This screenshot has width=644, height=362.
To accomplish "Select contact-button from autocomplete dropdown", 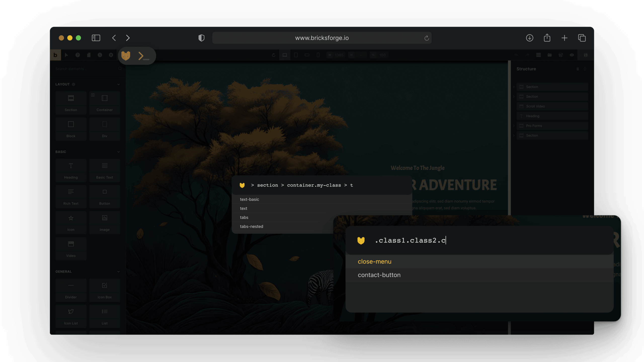I will pyautogui.click(x=379, y=275).
